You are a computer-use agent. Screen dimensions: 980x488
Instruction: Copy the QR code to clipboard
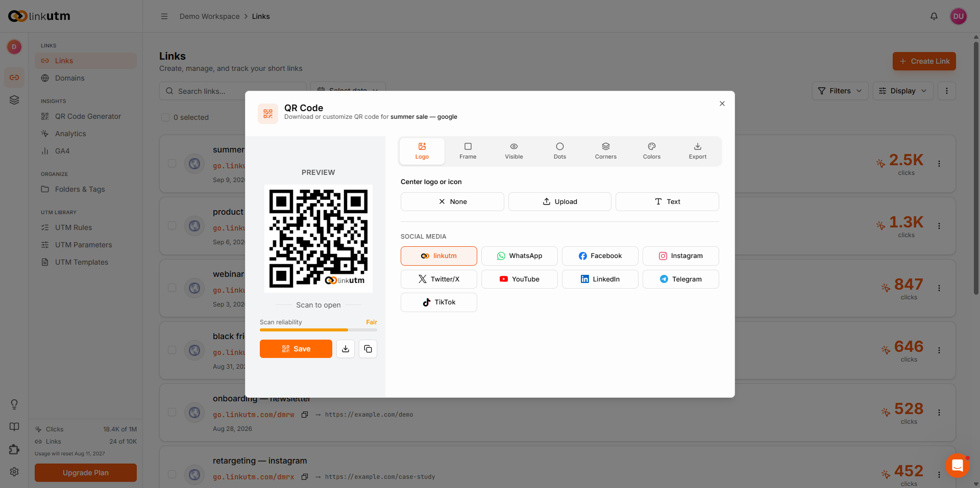[368, 349]
